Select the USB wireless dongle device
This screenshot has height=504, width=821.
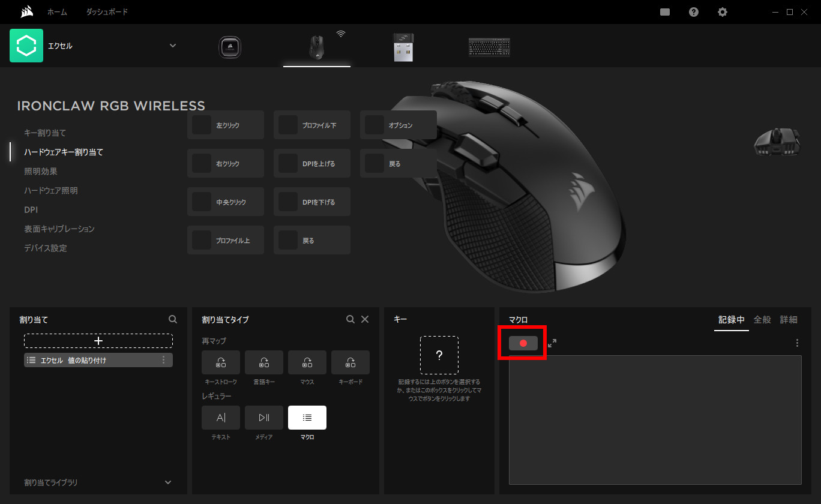[x=403, y=47]
